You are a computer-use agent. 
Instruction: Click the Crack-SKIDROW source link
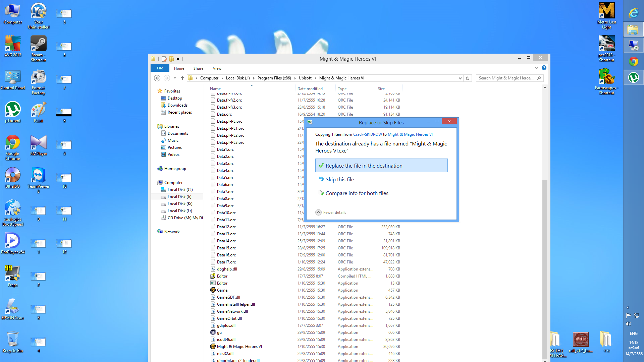367,134
